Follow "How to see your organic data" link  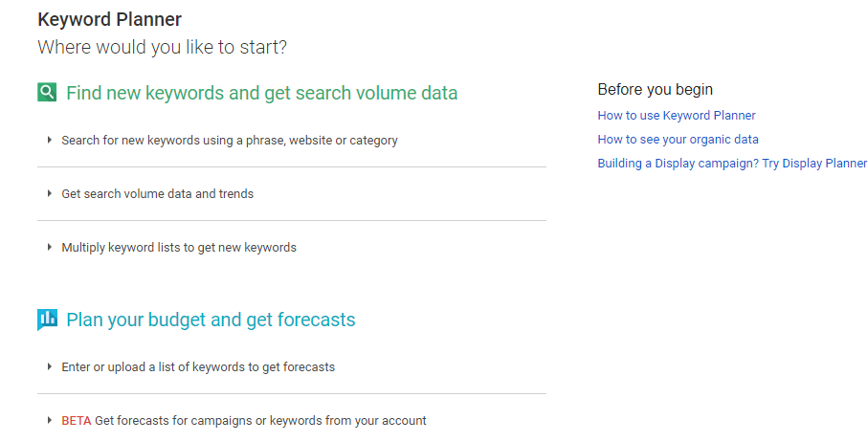[678, 140]
